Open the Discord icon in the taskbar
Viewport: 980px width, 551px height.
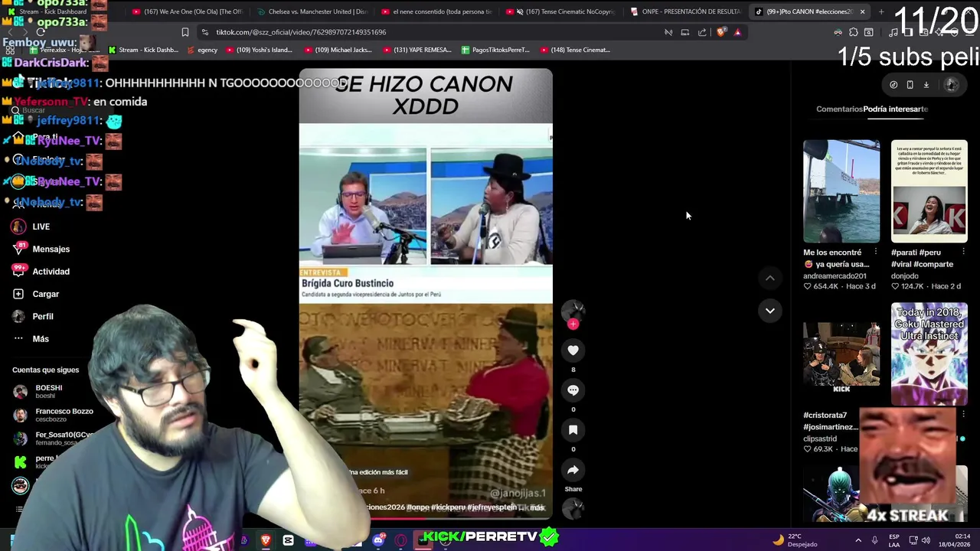(378, 541)
